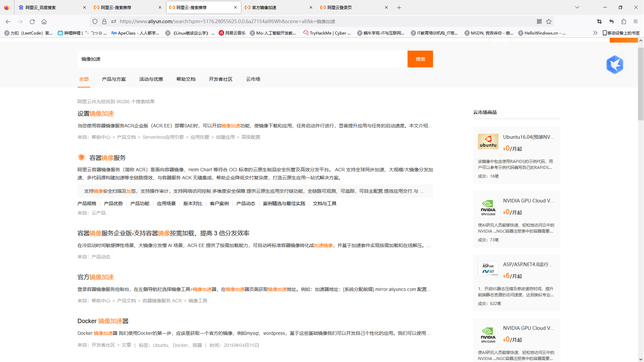This screenshot has height=362, width=644.
Task: Open the TryHackMe bookmark
Action: pyautogui.click(x=327, y=33)
